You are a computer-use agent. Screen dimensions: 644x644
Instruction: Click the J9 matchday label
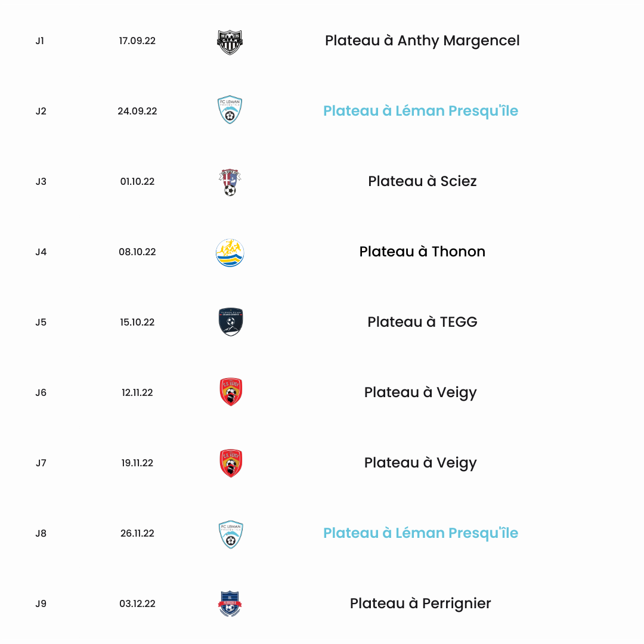pos(41,603)
